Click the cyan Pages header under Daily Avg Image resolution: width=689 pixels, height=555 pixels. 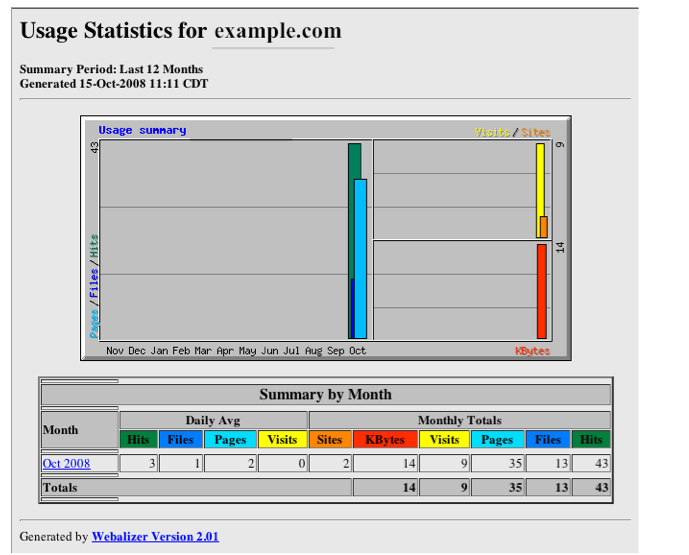[230, 439]
